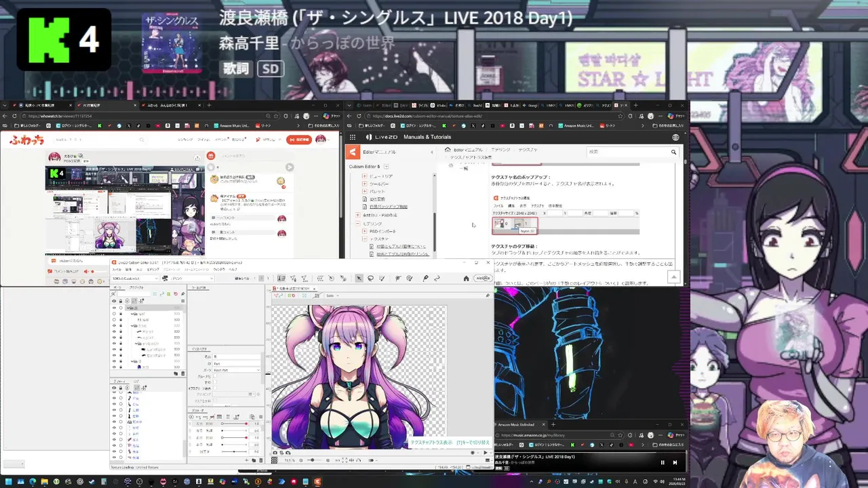
Task: Open a new tab in the Live2D docs browser
Action: [635, 105]
